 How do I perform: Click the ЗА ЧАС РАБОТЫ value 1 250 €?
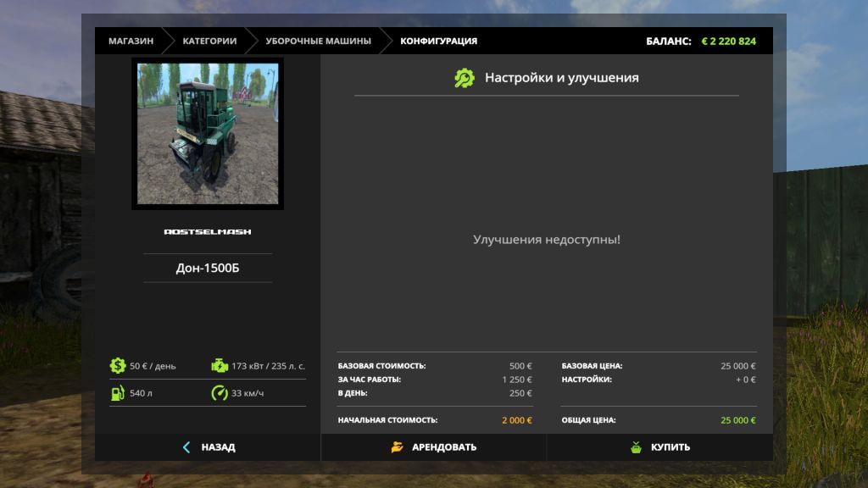pos(516,380)
